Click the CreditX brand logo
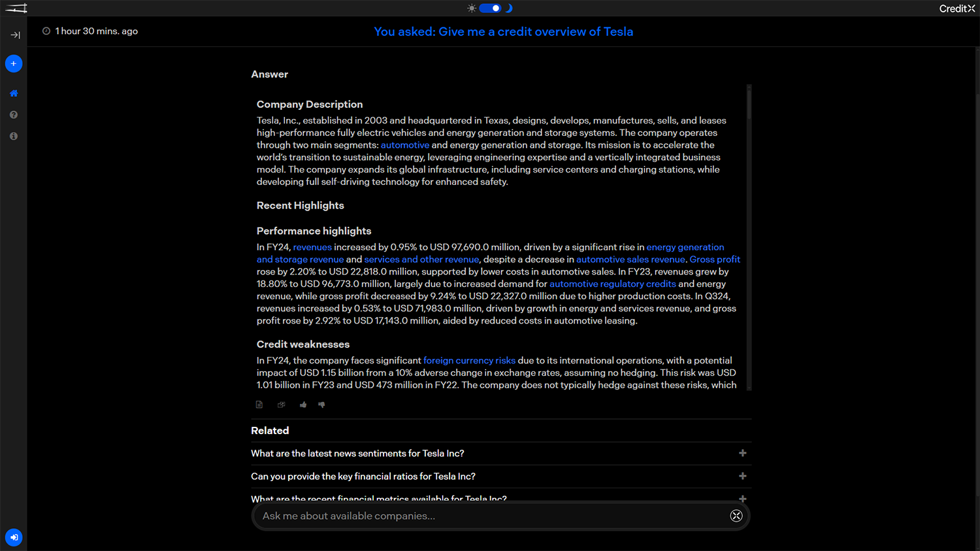 957,8
